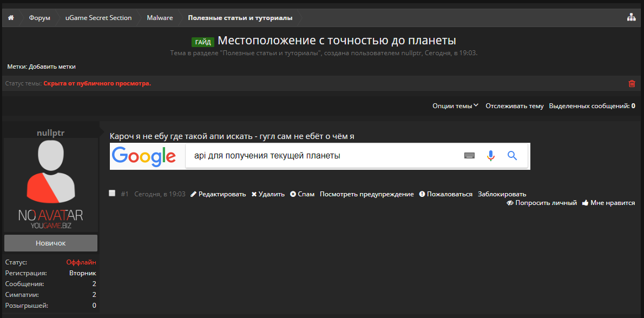Click 'Добавить метки' link
Image resolution: width=644 pixels, height=318 pixels.
52,67
